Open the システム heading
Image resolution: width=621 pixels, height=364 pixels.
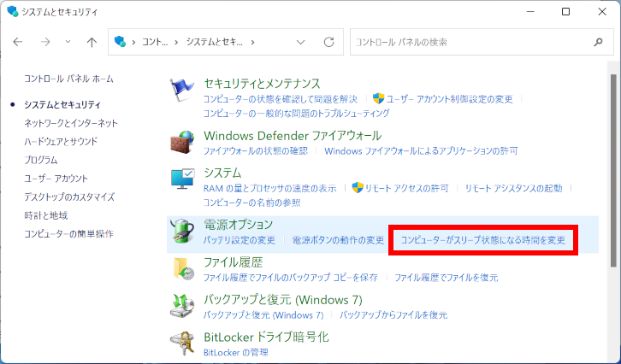[222, 173]
